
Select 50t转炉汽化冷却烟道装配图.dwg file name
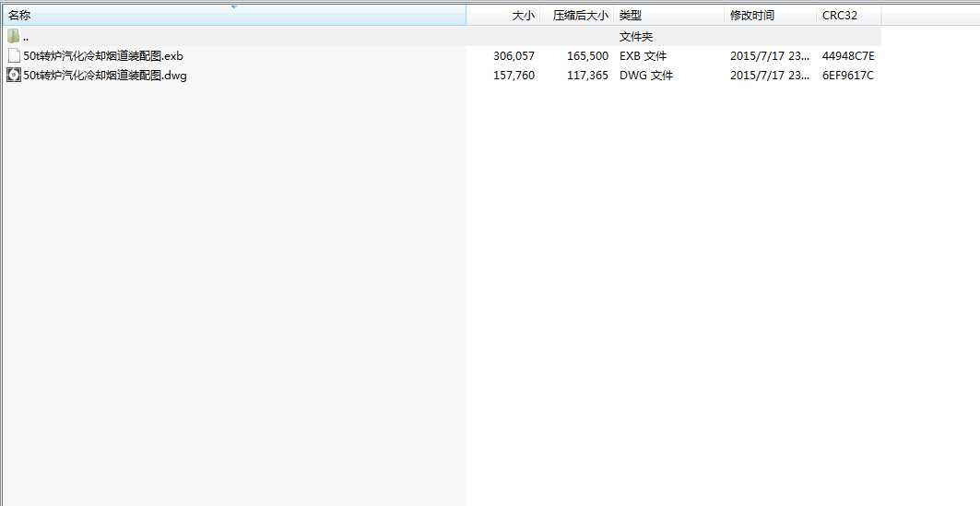[105, 76]
